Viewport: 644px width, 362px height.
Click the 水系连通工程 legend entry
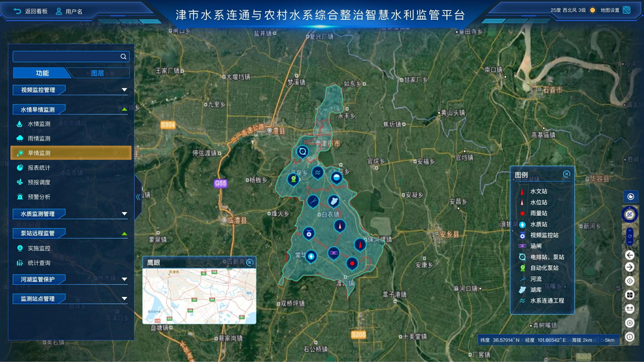[x=541, y=301]
